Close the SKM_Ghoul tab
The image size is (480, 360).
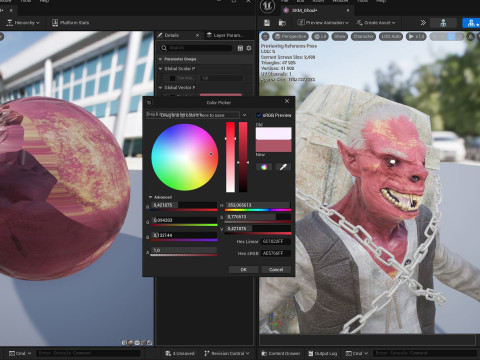click(348, 10)
